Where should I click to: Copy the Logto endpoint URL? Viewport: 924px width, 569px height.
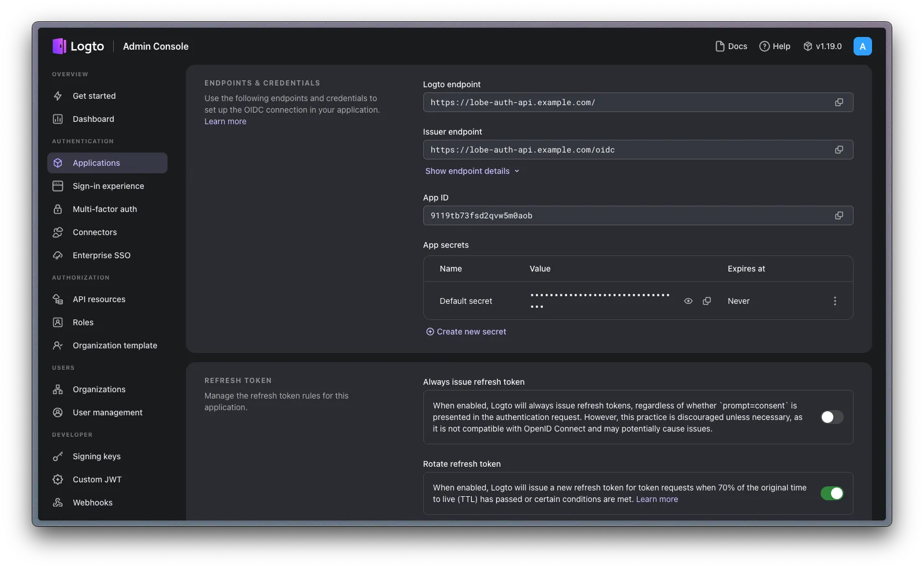(839, 102)
